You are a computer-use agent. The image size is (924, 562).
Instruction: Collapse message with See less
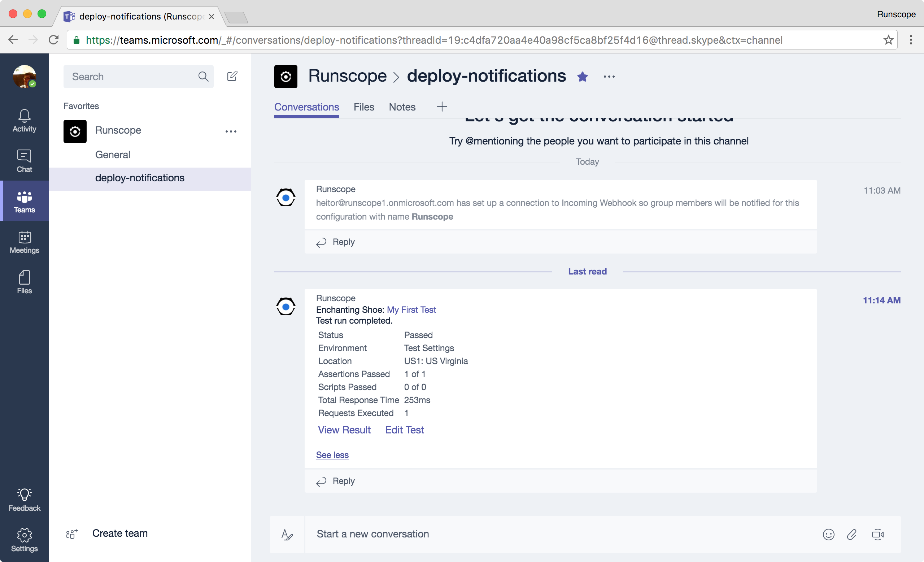pos(332,455)
